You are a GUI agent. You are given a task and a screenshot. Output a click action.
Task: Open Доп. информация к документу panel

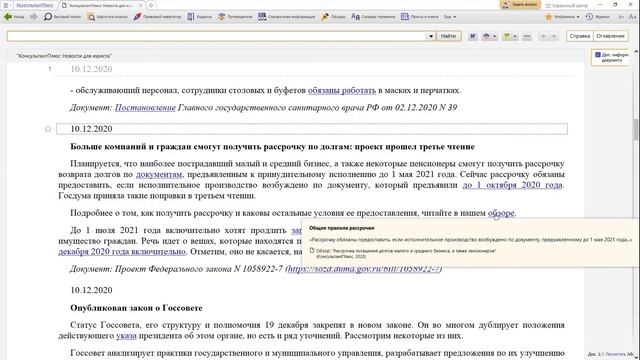point(610,57)
